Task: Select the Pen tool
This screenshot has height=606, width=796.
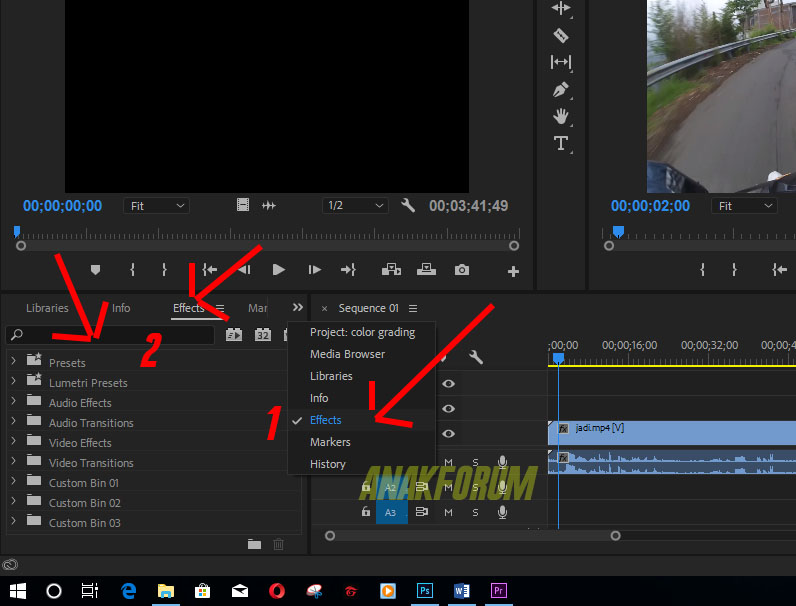Action: click(560, 90)
